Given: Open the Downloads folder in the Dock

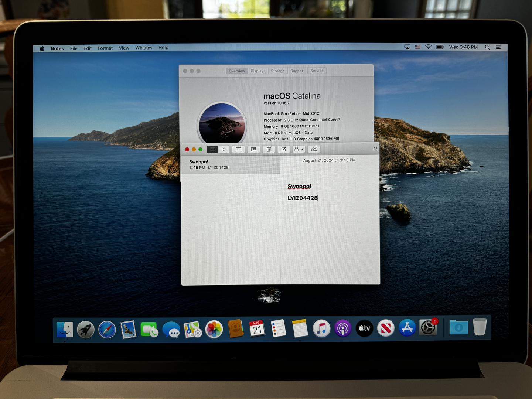Looking at the screenshot, I should point(458,327).
